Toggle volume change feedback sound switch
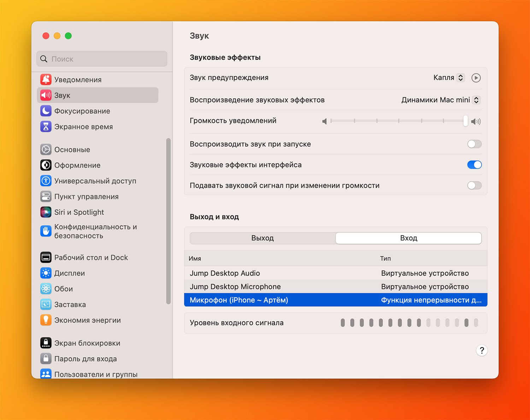 (x=474, y=186)
